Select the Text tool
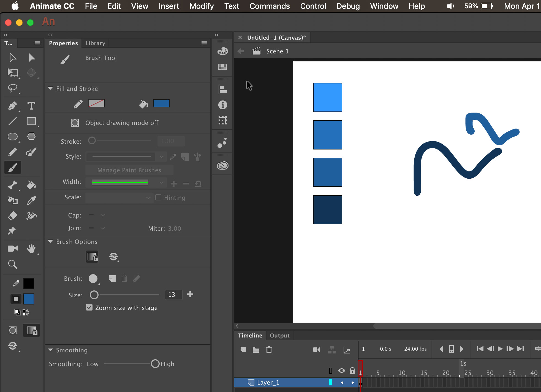This screenshot has height=392, width=541. (31, 106)
